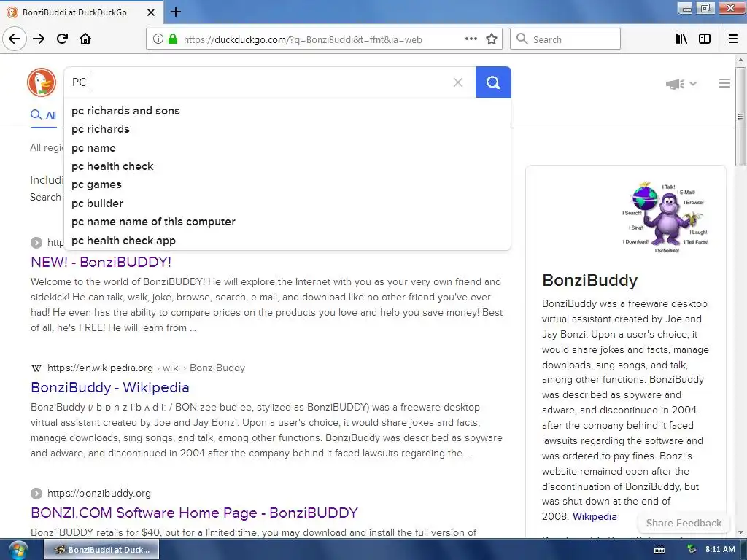747x560 pixels.
Task: Open the 8:11 AM clock
Action: coord(720,549)
